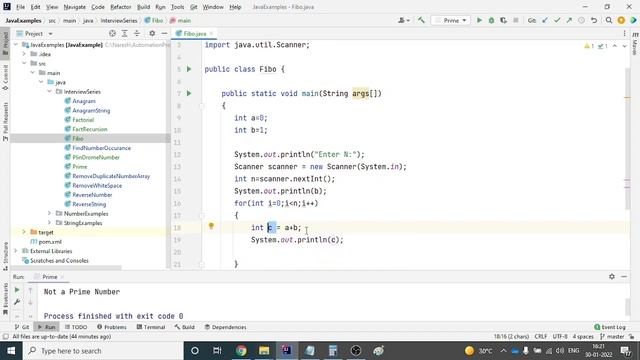This screenshot has width=640, height=360.
Task: Expand External Libraries node
Action: tap(16, 251)
